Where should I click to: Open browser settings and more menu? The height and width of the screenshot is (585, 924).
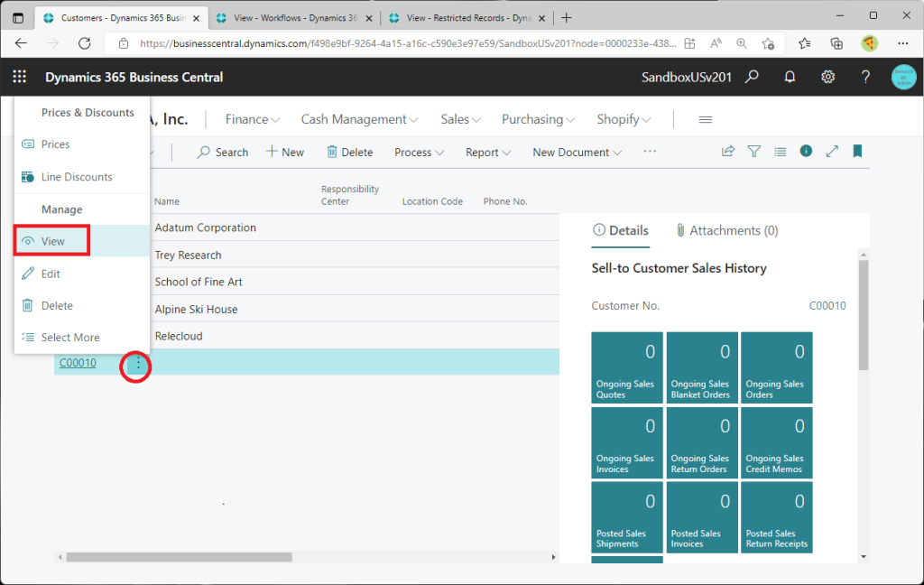click(902, 43)
